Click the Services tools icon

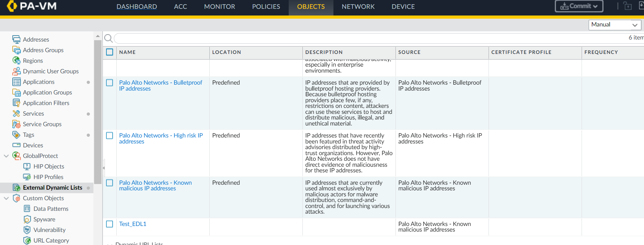[x=16, y=114]
